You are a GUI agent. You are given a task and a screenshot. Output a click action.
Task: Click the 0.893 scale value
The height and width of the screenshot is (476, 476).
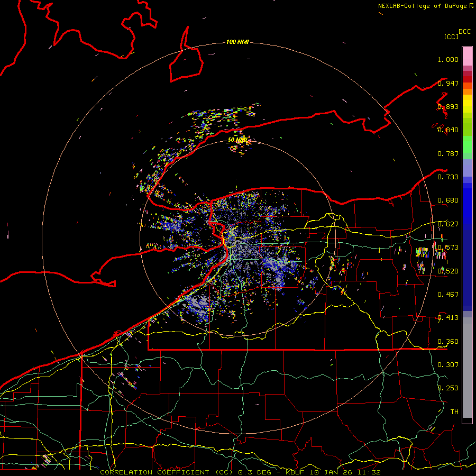448,106
